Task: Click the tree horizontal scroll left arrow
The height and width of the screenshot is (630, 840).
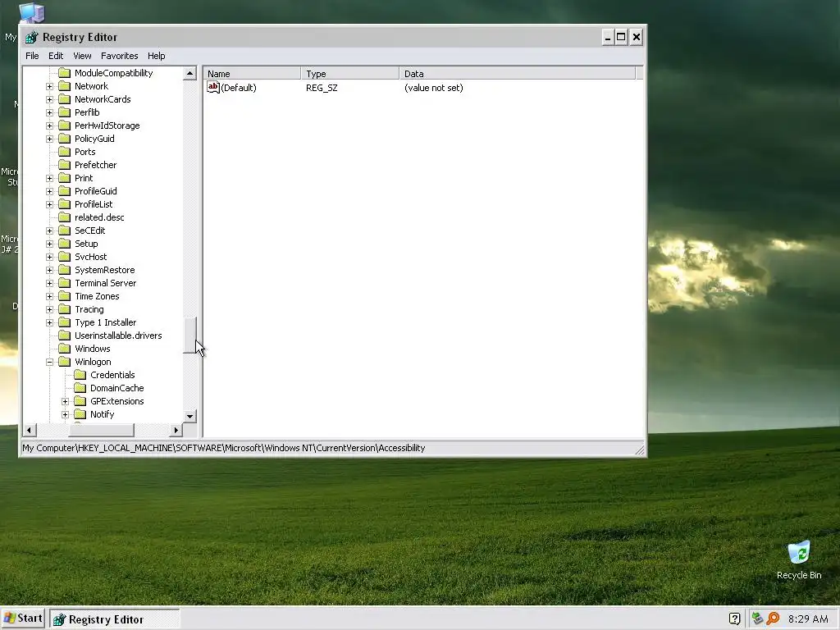Action: (30, 430)
